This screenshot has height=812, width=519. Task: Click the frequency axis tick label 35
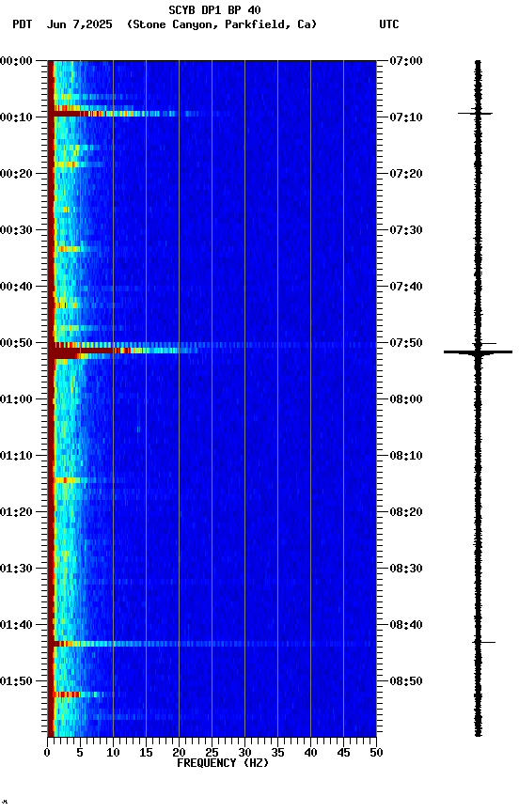pos(277,753)
